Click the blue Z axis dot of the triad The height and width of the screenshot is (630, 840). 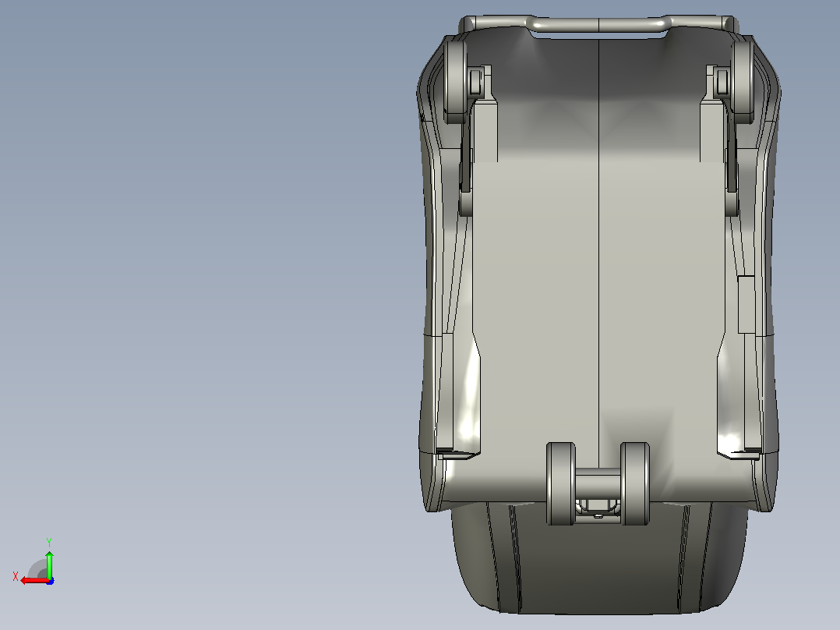(x=50, y=581)
